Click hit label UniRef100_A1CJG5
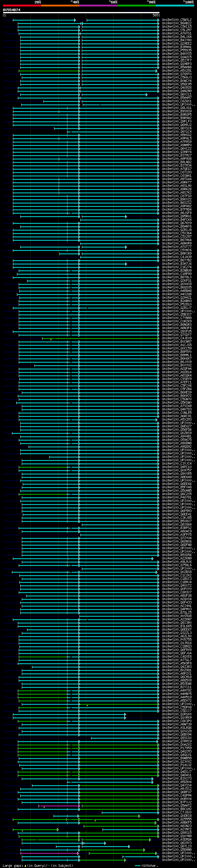Screen dimensions: 197x868 coord(177,345)
